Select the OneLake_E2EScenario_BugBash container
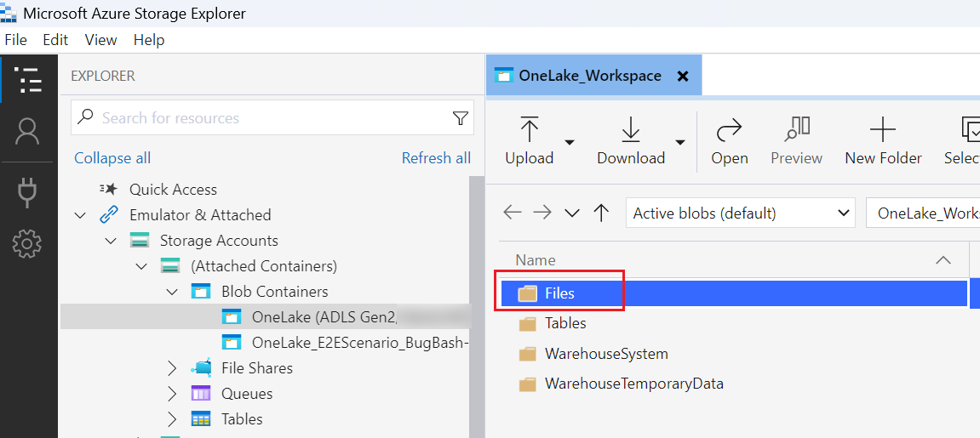This screenshot has width=980, height=438. [360, 343]
